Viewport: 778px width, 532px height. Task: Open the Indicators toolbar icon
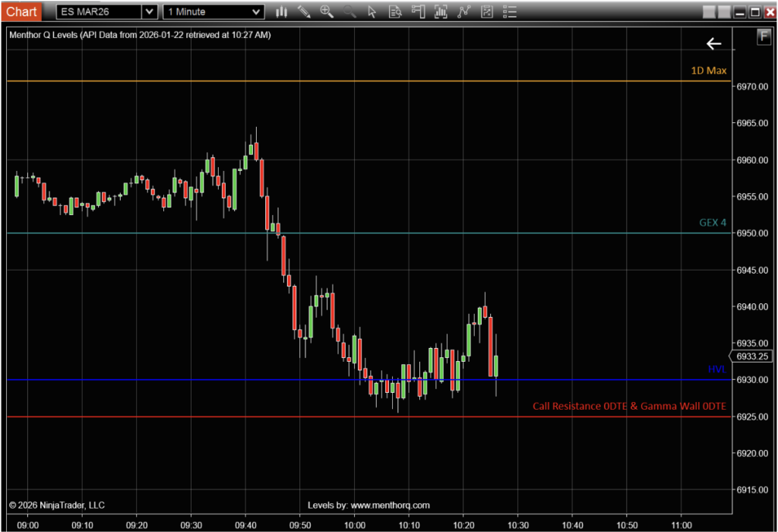click(441, 11)
